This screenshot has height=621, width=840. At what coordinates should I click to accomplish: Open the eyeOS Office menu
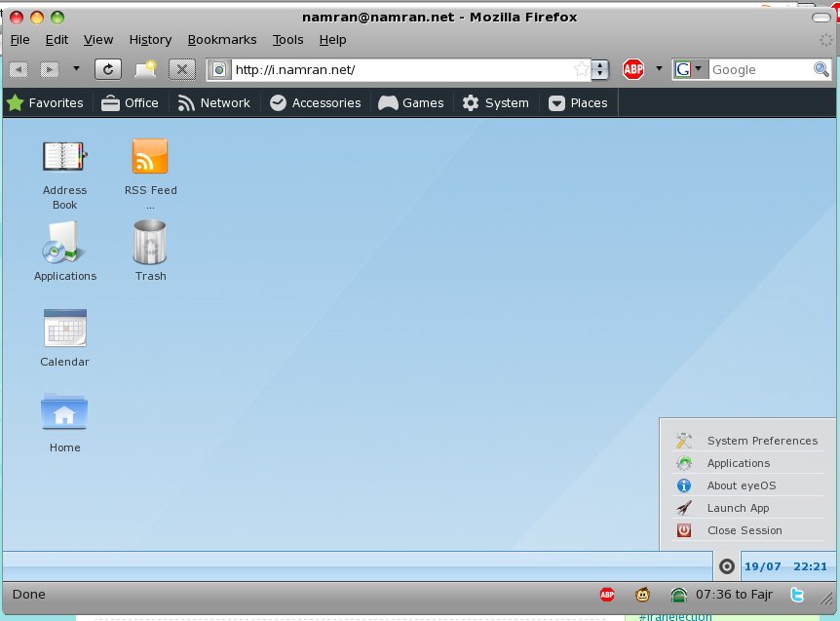pyautogui.click(x=130, y=102)
